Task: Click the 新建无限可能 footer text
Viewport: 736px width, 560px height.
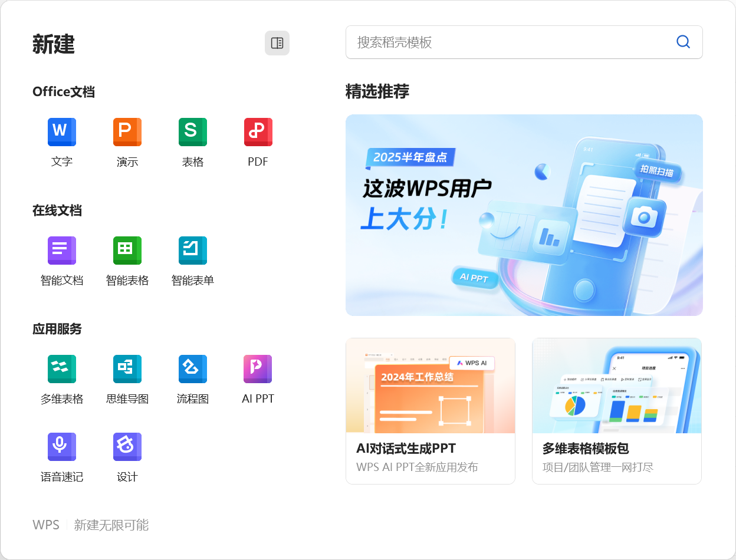Action: tap(111, 525)
